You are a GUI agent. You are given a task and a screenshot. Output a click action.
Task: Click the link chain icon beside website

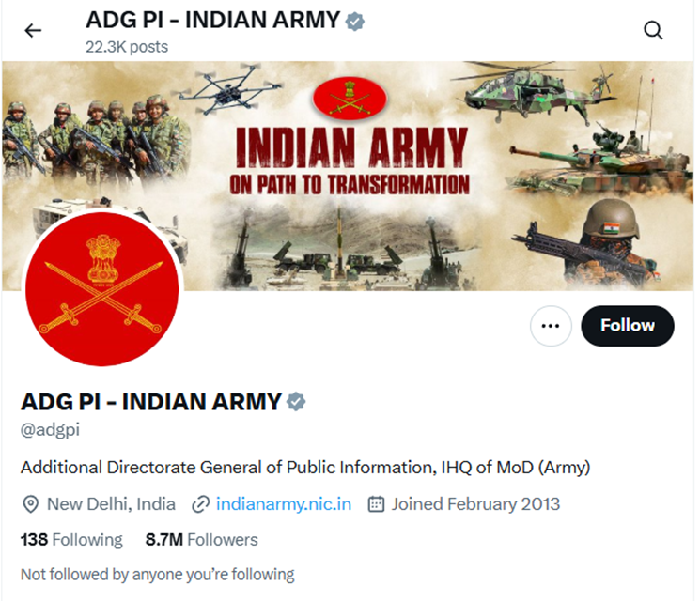200,504
